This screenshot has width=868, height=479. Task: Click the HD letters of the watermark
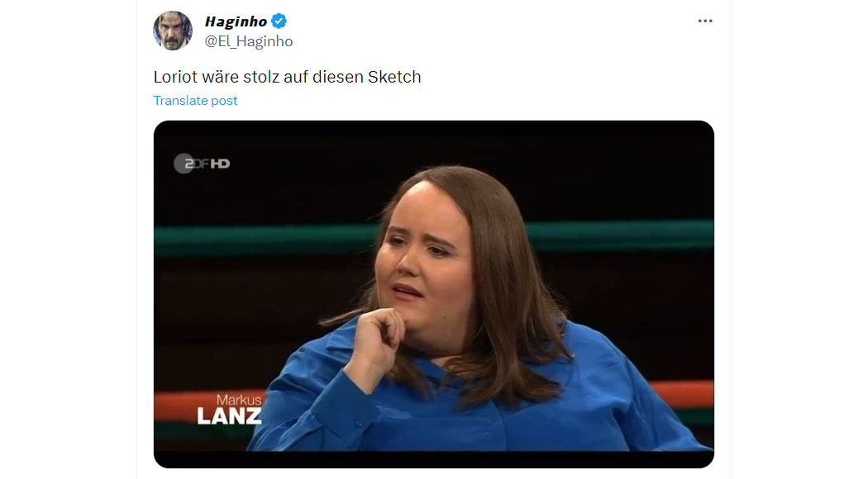(x=220, y=164)
